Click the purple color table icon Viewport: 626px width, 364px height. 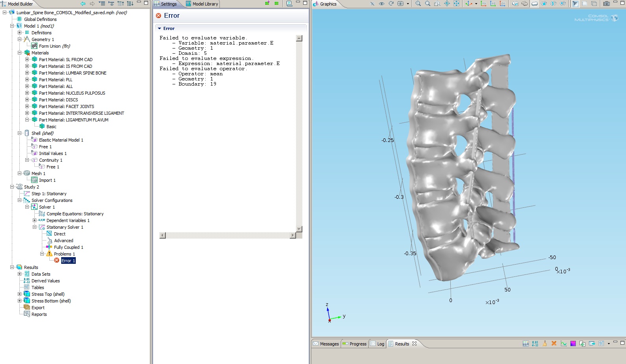[573, 343]
